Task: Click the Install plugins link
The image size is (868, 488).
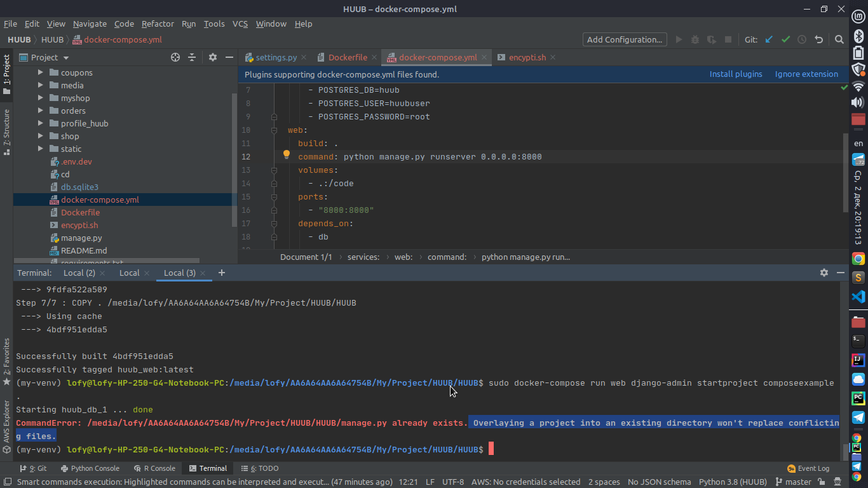Action: click(735, 74)
